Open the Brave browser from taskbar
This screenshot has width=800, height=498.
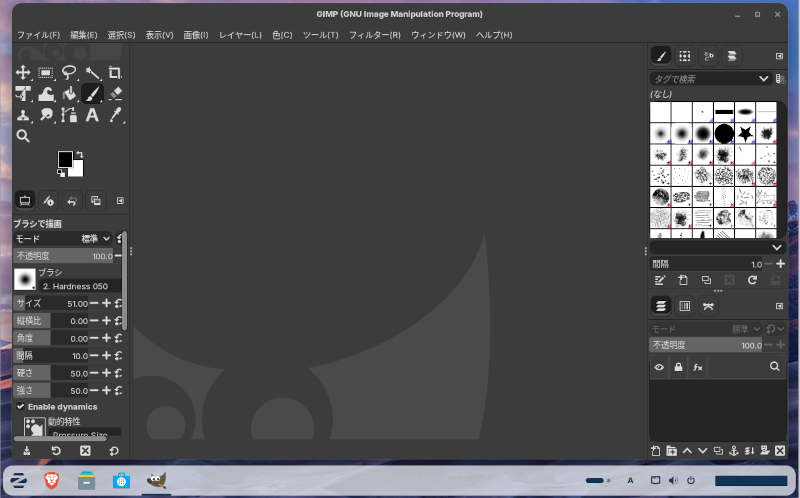pos(52,481)
